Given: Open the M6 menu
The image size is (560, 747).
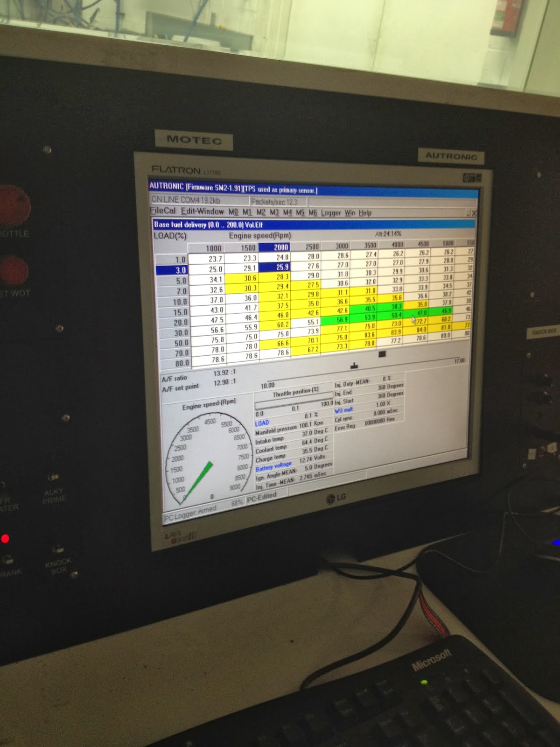Looking at the screenshot, I should pos(312,213).
